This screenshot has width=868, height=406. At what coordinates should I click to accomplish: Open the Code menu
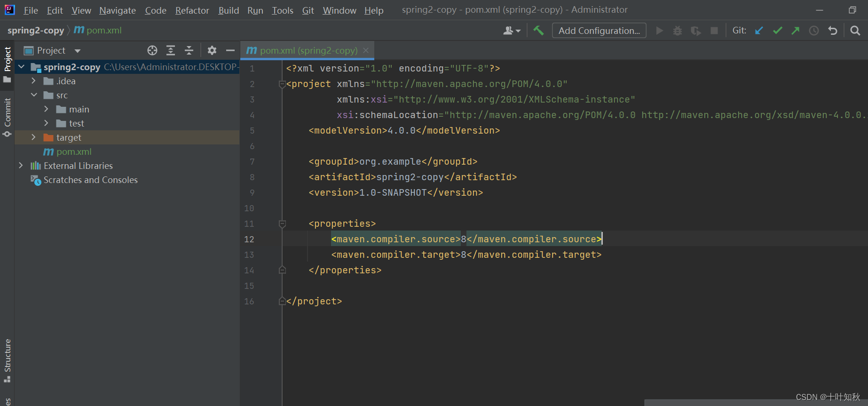tap(156, 10)
